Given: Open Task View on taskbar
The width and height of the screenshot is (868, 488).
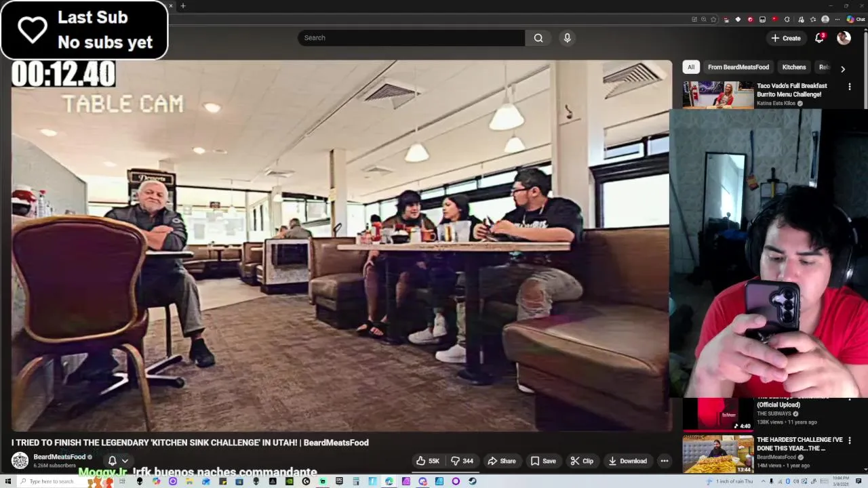Looking at the screenshot, I should (x=122, y=481).
